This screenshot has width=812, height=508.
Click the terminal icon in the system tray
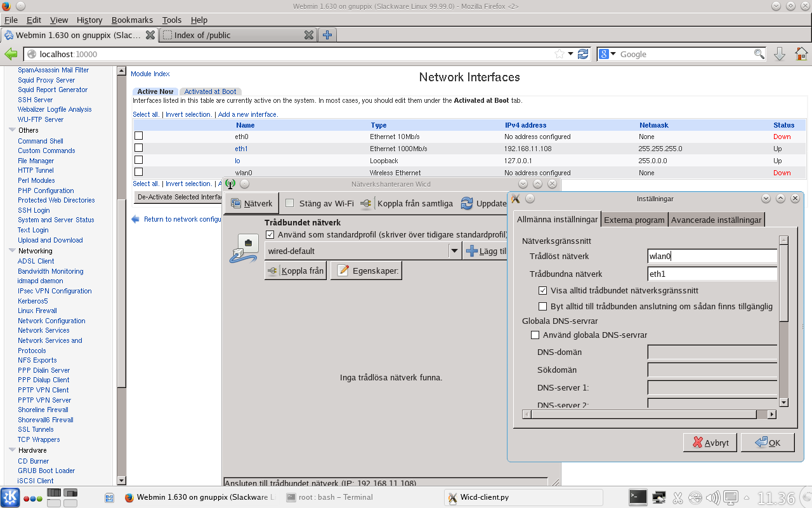click(638, 497)
